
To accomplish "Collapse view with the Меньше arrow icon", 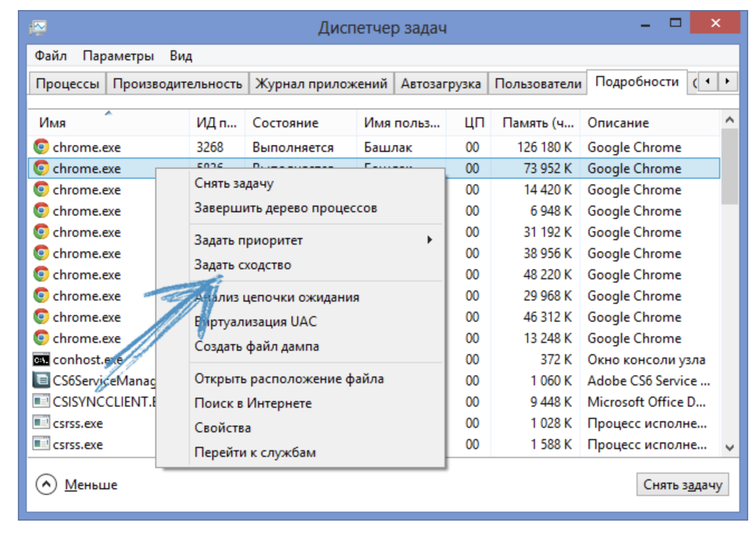I will (x=46, y=484).
